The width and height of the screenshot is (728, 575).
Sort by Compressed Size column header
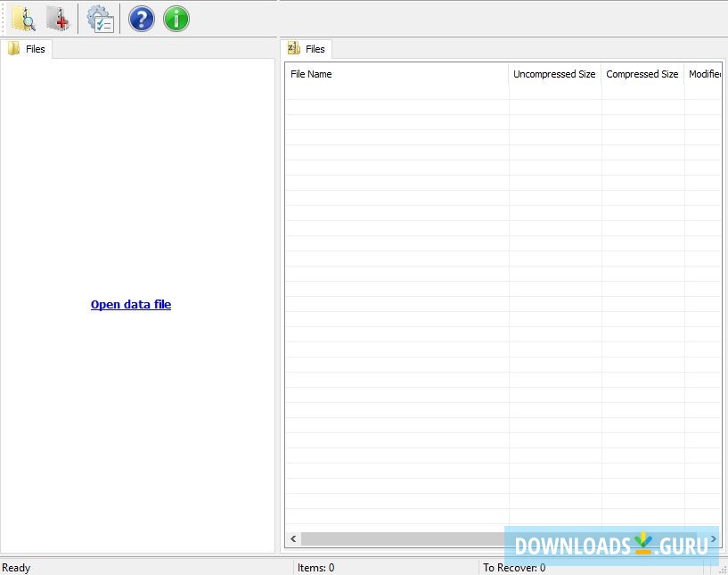[642, 74]
